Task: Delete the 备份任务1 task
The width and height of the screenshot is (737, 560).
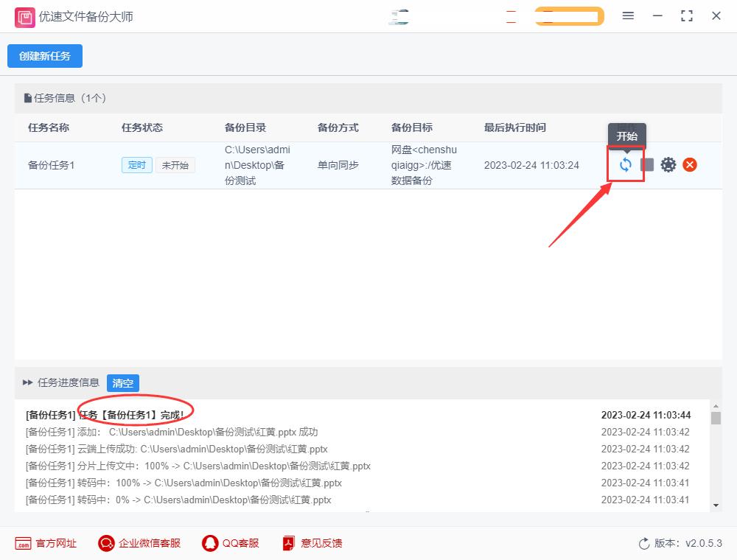Action: (x=690, y=165)
